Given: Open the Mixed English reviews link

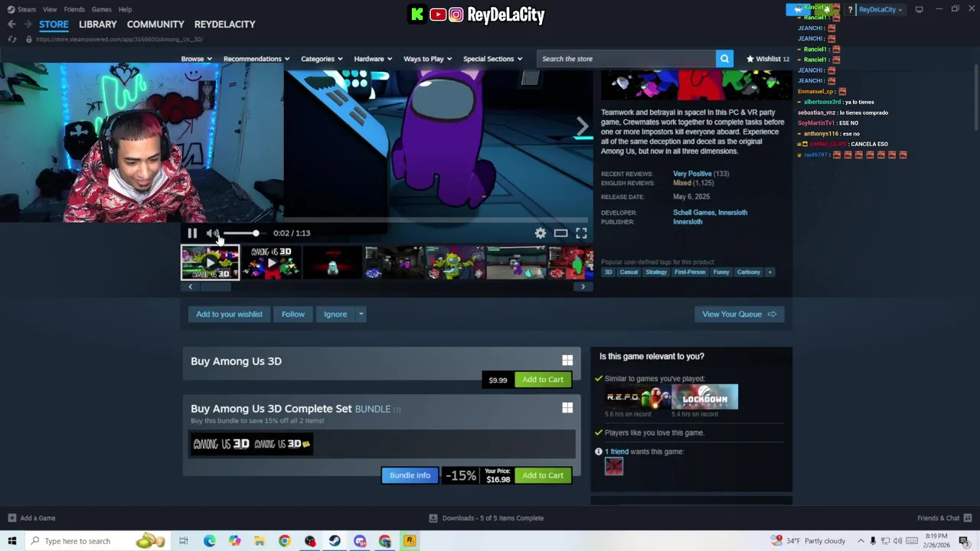Looking at the screenshot, I should click(681, 183).
